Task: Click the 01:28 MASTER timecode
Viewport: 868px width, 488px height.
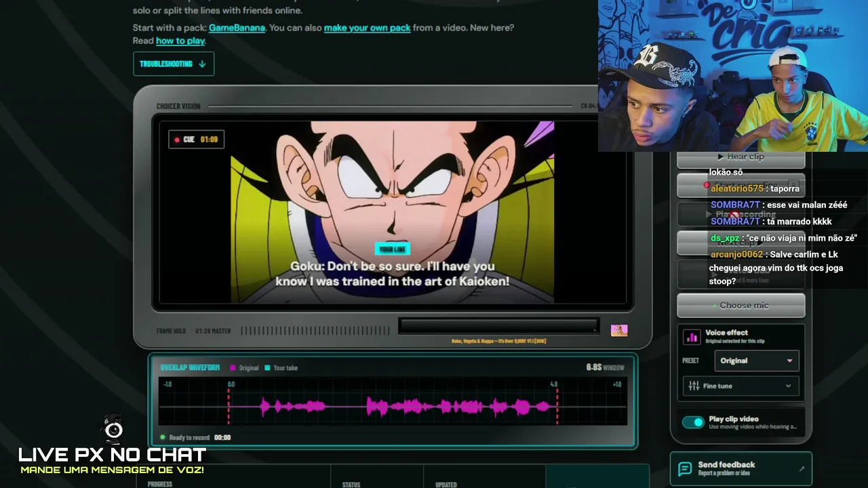Action: coord(213,331)
